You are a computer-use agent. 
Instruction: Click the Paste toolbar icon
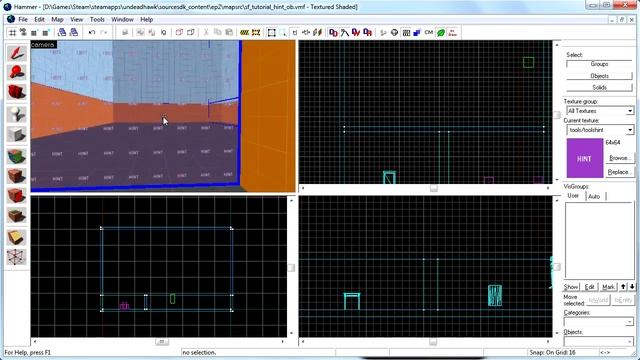229,32
